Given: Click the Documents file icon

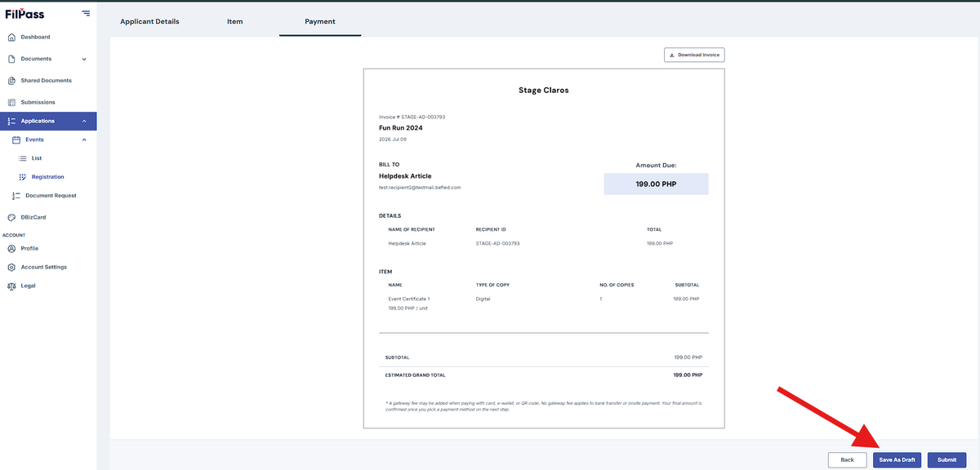Looking at the screenshot, I should [11, 59].
